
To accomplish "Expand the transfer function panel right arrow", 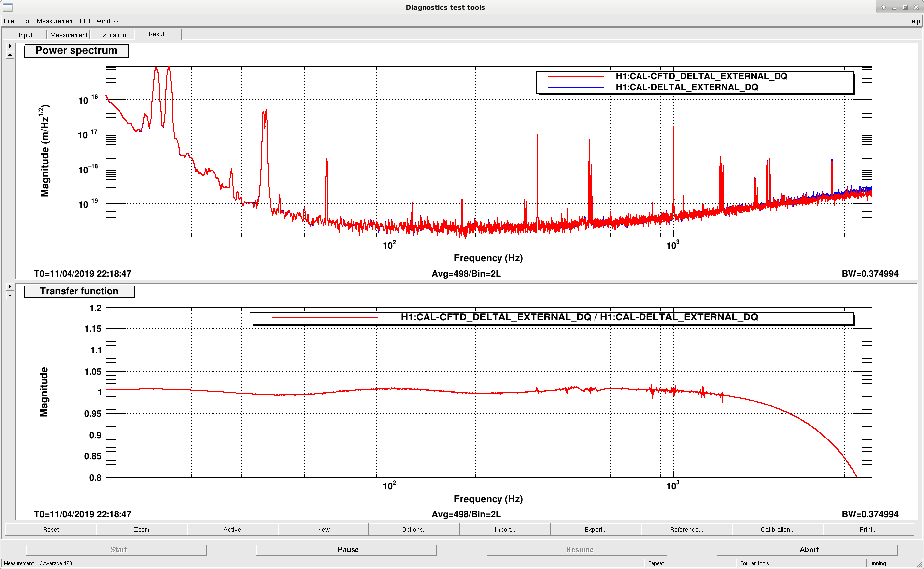I will point(10,286).
